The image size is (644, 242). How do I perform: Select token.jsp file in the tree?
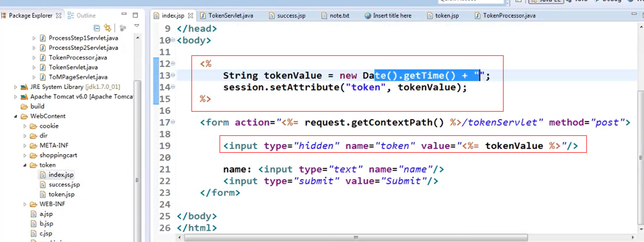pos(61,194)
